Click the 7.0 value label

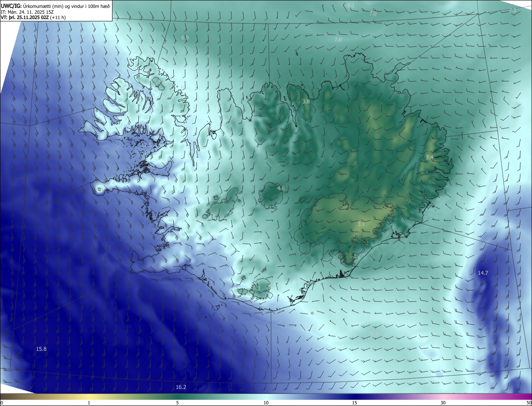[x=373, y=14]
